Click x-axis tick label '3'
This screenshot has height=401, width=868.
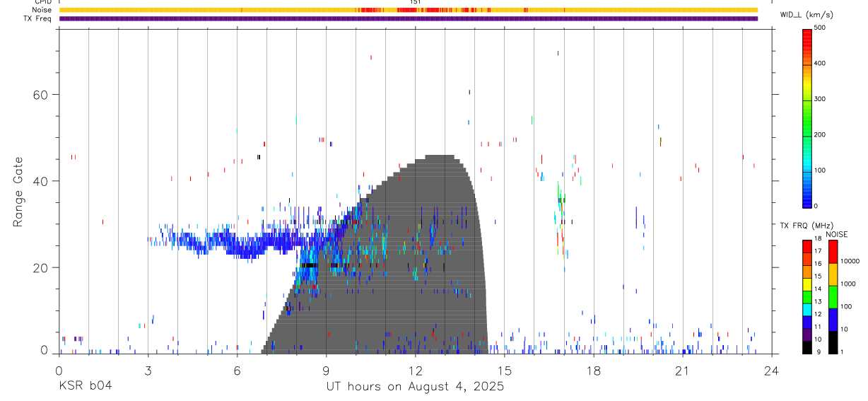click(x=148, y=370)
